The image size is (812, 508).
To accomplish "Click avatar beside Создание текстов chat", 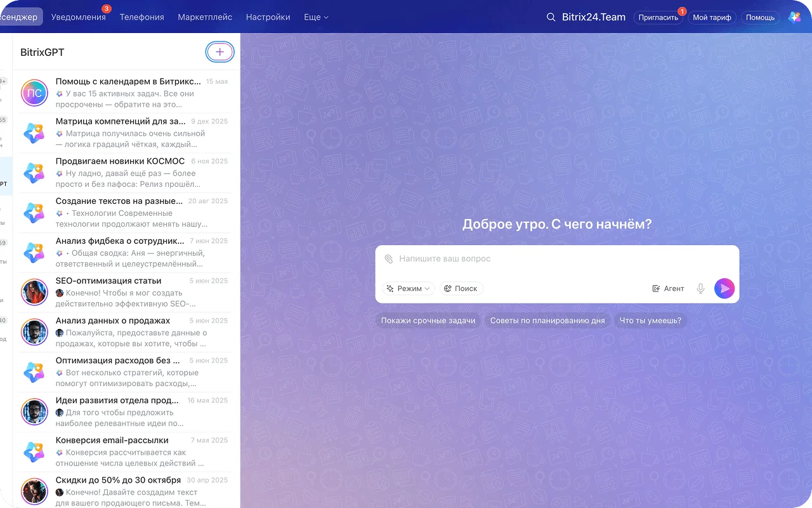I will point(34,213).
